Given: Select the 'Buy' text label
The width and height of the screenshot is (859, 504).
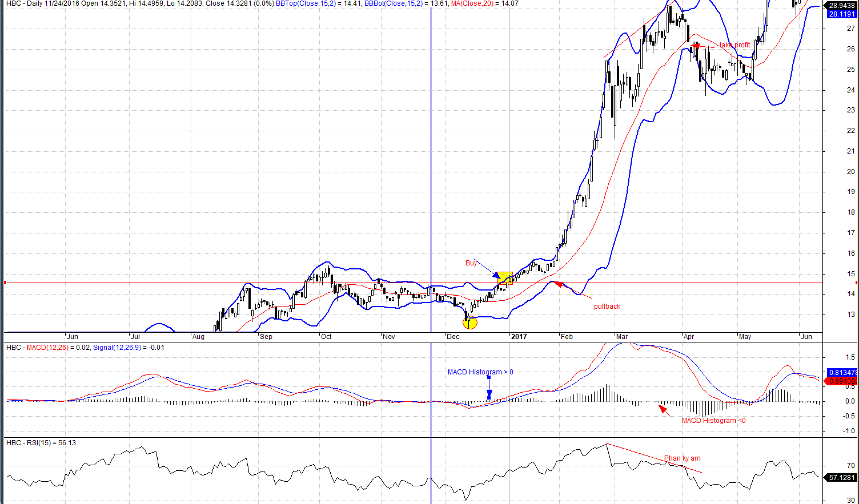Looking at the screenshot, I should (x=471, y=263).
